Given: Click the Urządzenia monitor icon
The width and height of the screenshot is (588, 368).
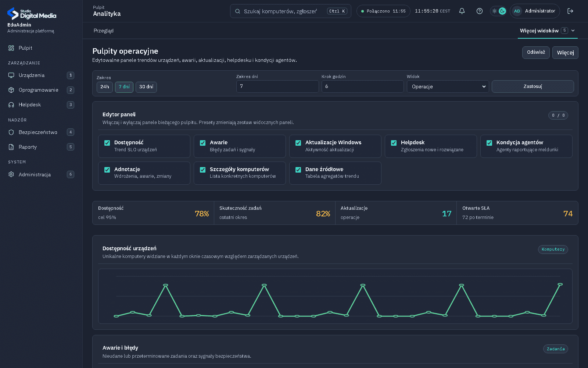Looking at the screenshot, I should [11, 75].
